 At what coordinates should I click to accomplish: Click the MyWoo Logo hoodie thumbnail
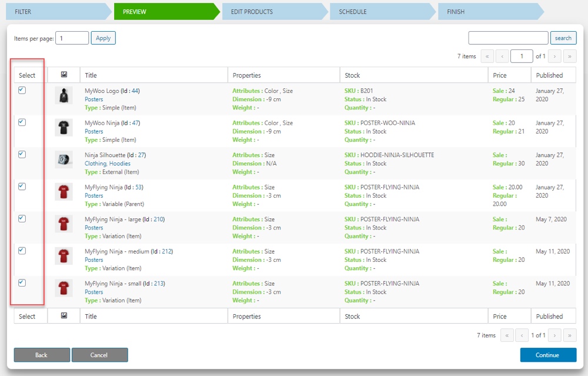coord(64,96)
